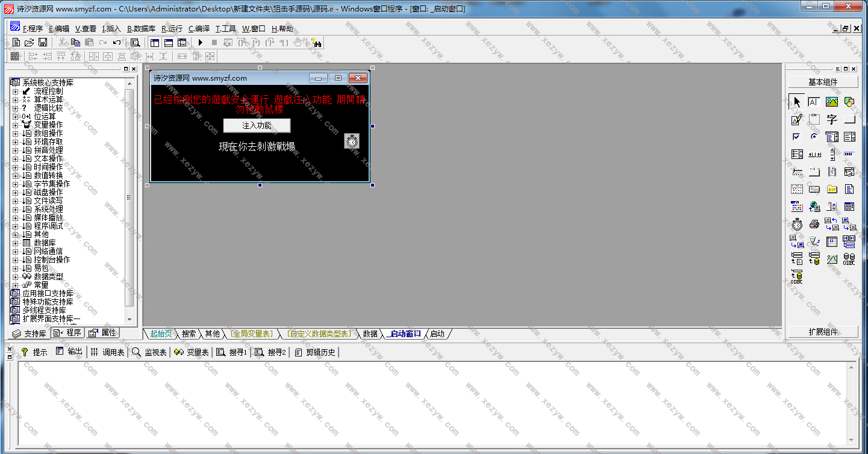The image size is (868, 454).
Task: Click the Undo arrow in toolbar
Action: click(116, 43)
